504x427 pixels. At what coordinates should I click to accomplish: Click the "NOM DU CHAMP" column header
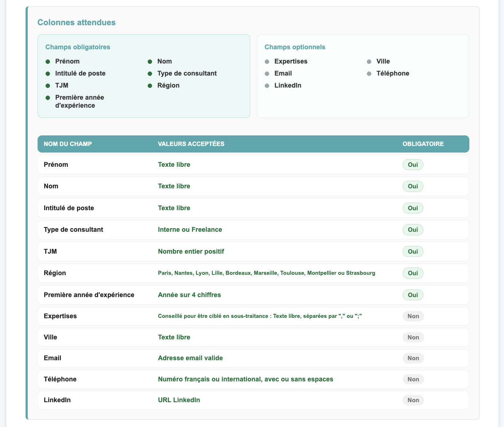(x=68, y=144)
